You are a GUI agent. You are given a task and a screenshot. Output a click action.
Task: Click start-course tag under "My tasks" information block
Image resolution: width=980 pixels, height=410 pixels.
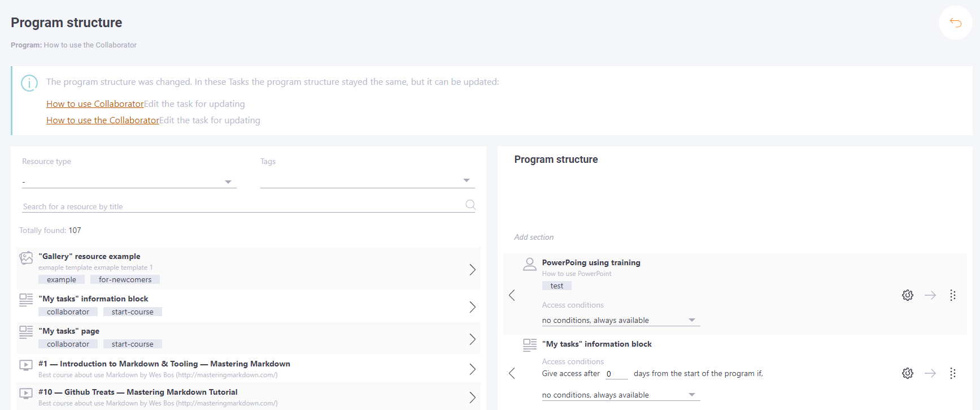(x=132, y=312)
